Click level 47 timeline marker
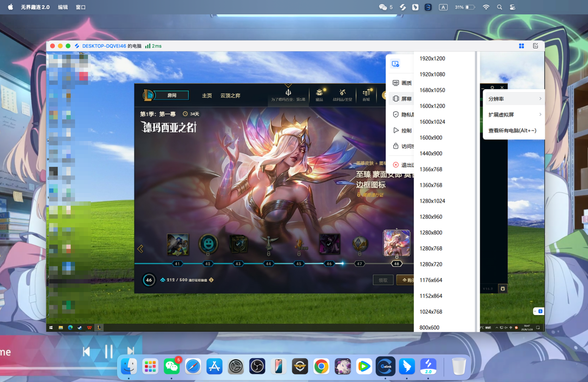This screenshot has width=588, height=382. click(x=359, y=263)
